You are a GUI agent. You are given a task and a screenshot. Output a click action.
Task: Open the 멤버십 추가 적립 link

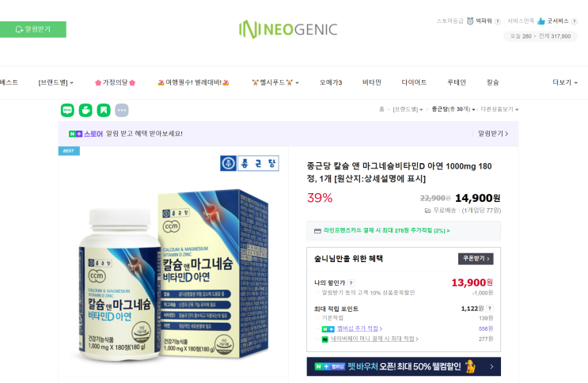click(x=359, y=328)
